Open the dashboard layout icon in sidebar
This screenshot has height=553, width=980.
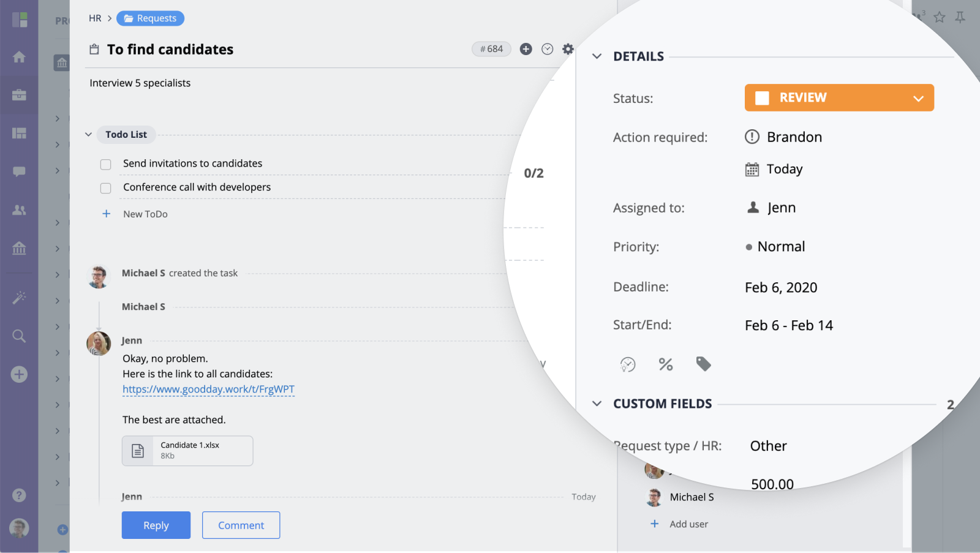[19, 133]
